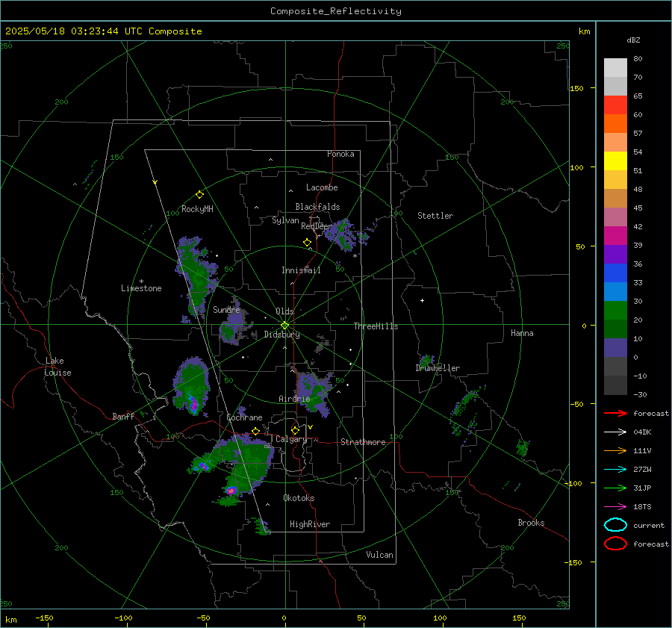Click the Drumheller label
Screen dimensions: 672x628
pyautogui.click(x=438, y=368)
